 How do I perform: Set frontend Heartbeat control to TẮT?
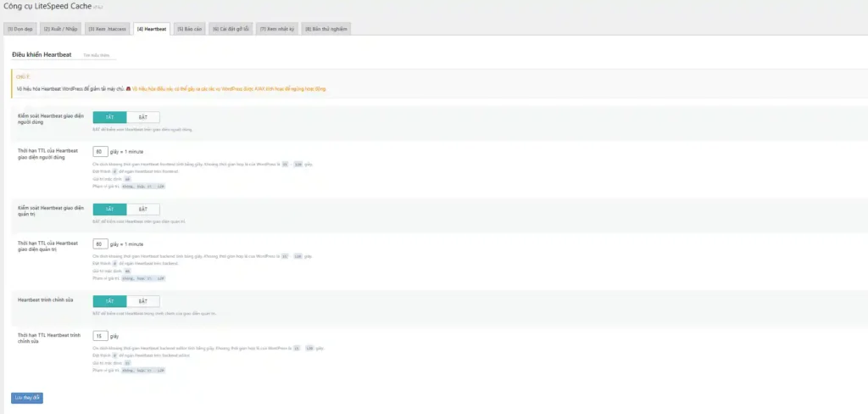109,117
